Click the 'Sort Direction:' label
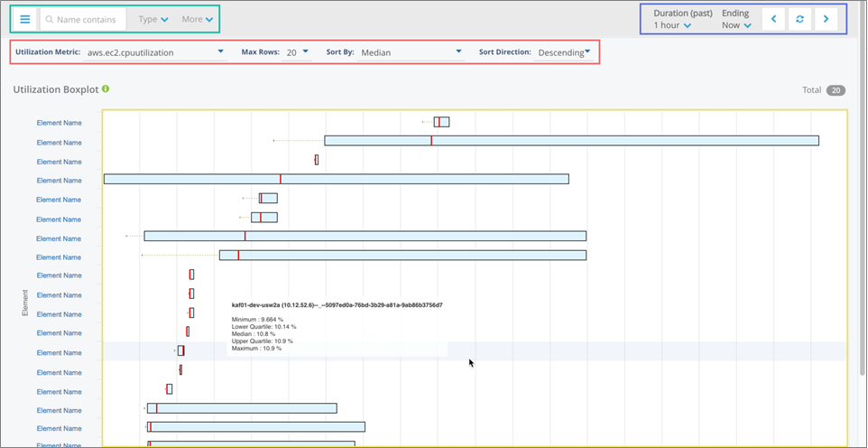868x448 pixels. tap(505, 52)
